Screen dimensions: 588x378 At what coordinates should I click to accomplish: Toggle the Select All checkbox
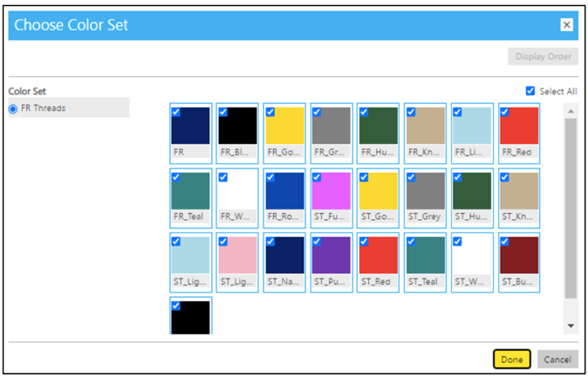(x=531, y=91)
